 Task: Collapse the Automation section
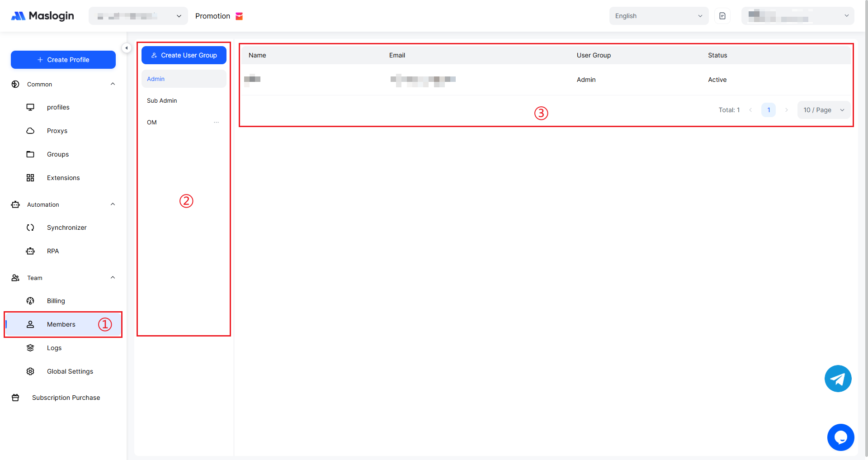pos(113,204)
